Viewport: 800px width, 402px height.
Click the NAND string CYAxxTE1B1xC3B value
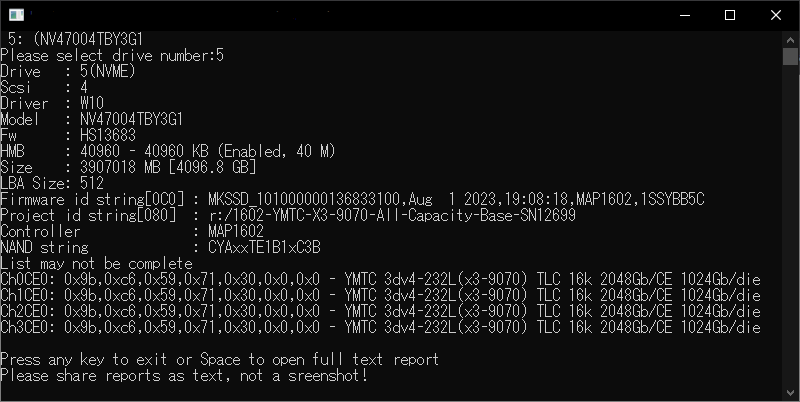(264, 247)
